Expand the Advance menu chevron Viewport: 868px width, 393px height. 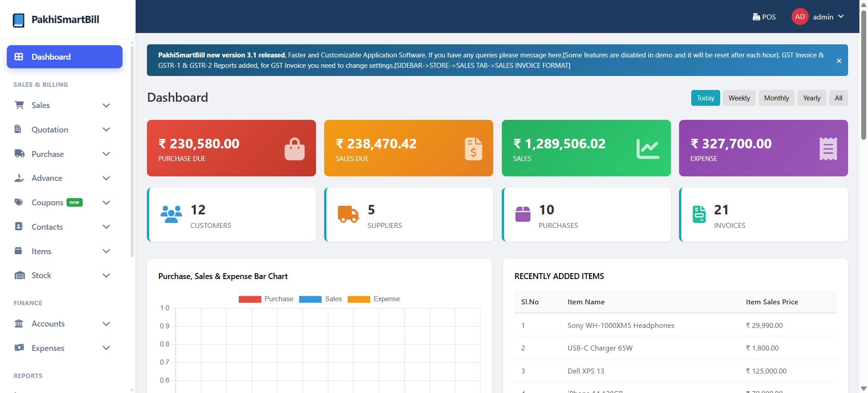[x=106, y=178]
